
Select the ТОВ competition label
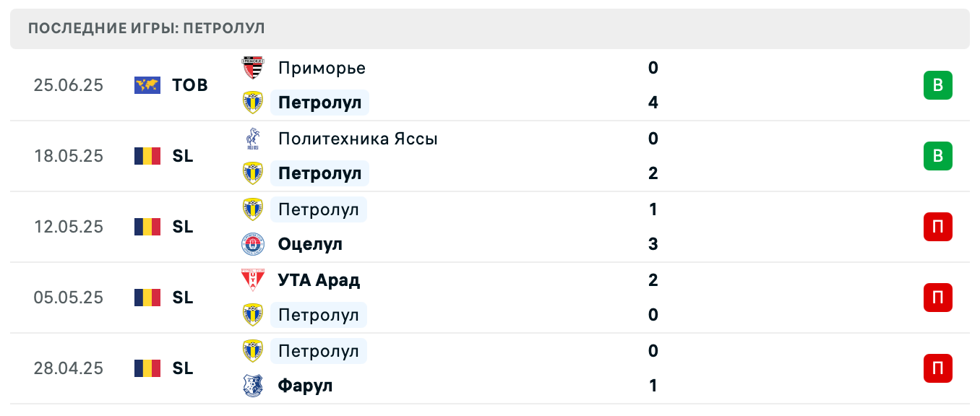(x=190, y=85)
